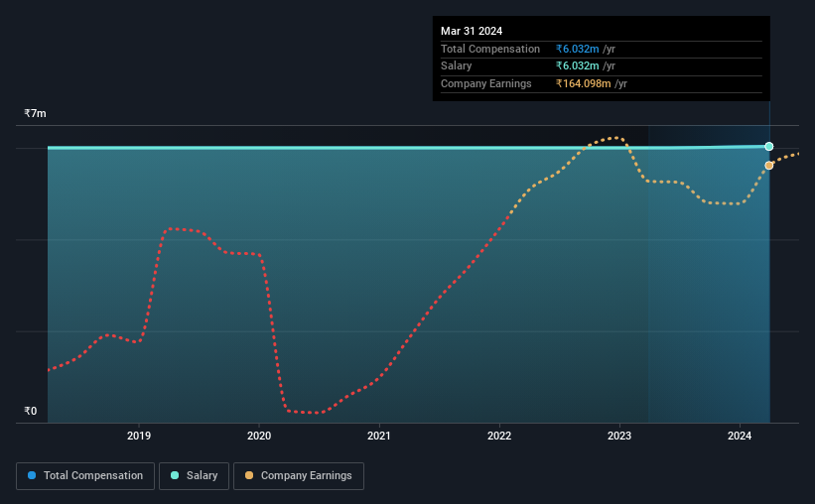Click the teal Salary legend dot
The height and width of the screenshot is (504, 815).
(x=175, y=475)
